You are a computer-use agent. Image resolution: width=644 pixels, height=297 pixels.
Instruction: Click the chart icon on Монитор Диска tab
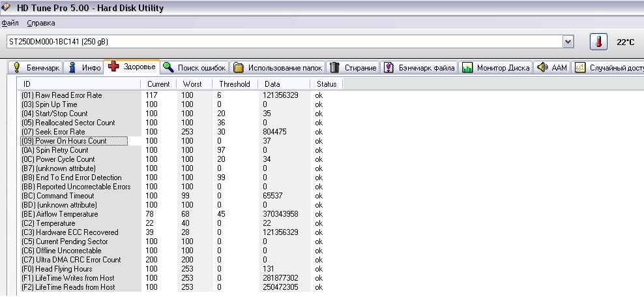pyautogui.click(x=467, y=67)
